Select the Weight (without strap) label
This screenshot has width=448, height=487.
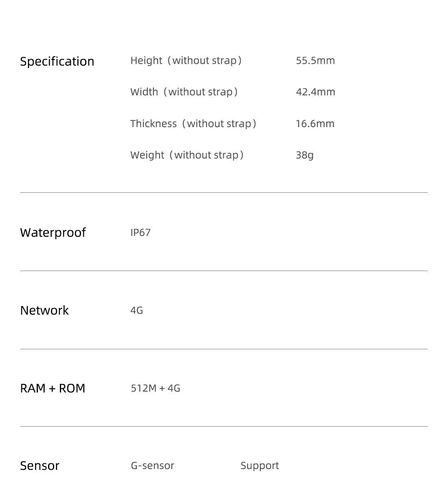coord(187,155)
